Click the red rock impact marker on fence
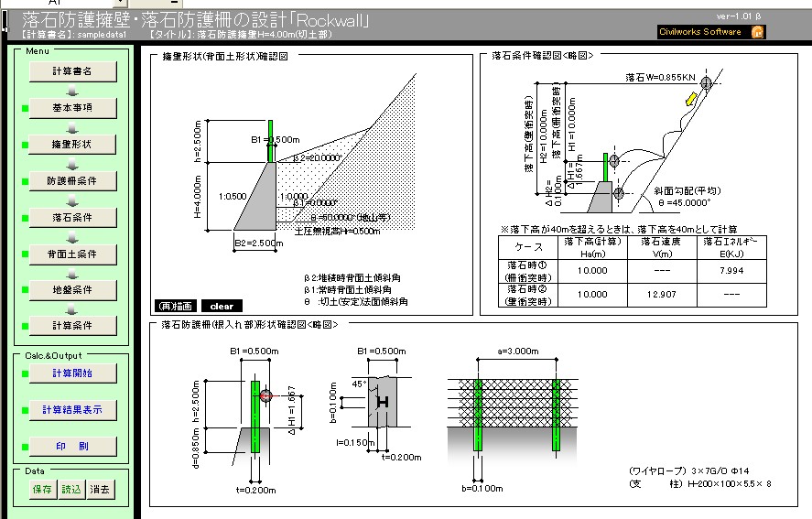This screenshot has width=812, height=519. [x=265, y=396]
